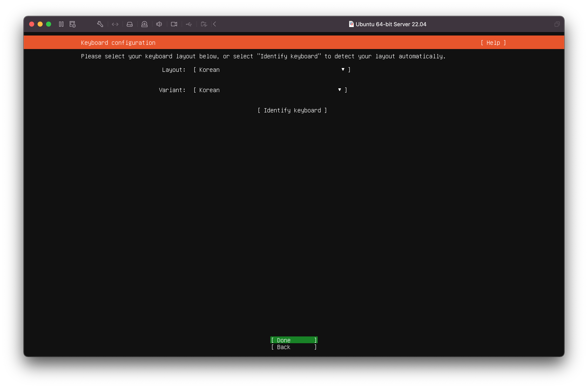Image resolution: width=588 pixels, height=388 pixels.
Task: Click the network adapter icon
Action: coord(115,24)
